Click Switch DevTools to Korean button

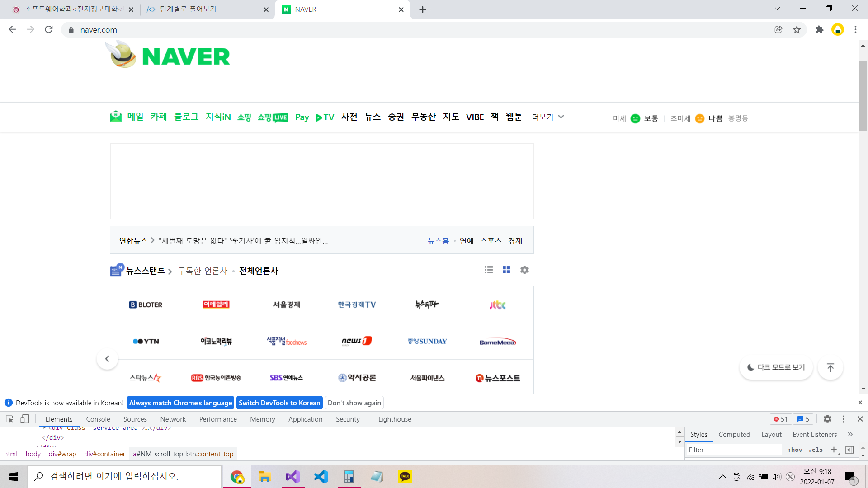[279, 403]
